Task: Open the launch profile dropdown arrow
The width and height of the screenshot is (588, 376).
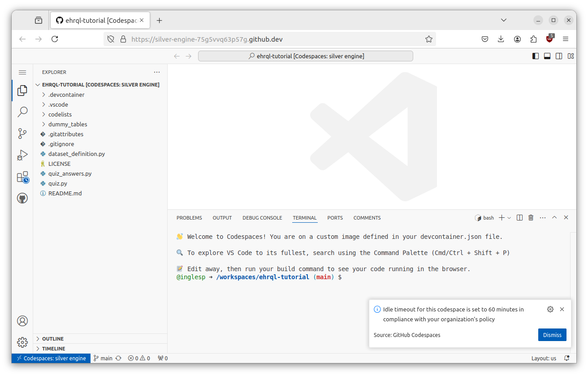Action: click(x=509, y=218)
